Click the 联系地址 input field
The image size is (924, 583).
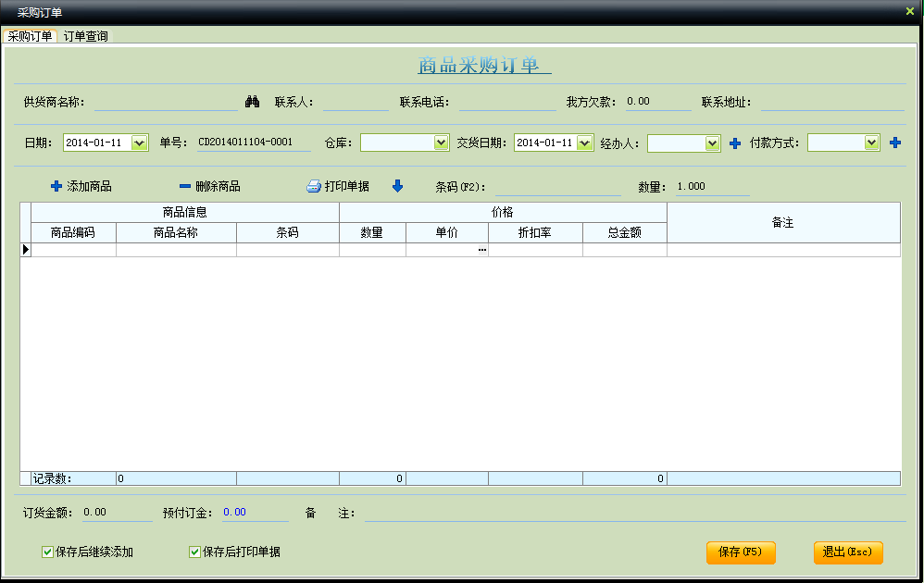tap(832, 102)
